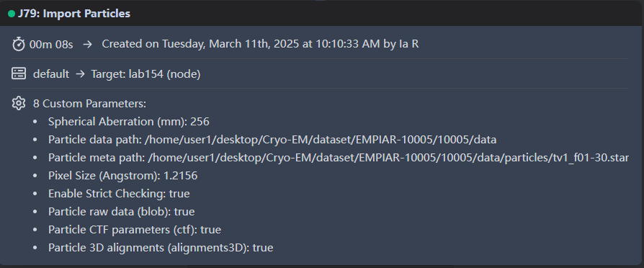Click the Particle data path entry
Screen dimensions: 644x268
(x=272, y=140)
